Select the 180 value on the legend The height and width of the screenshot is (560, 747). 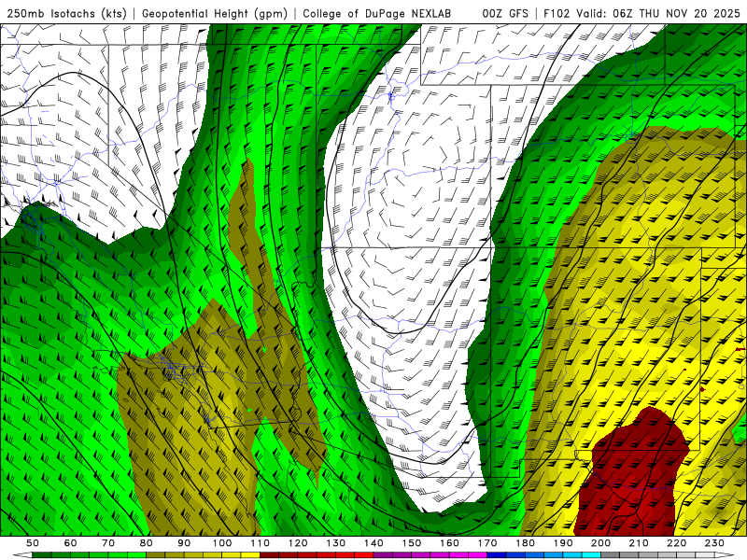[525, 543]
